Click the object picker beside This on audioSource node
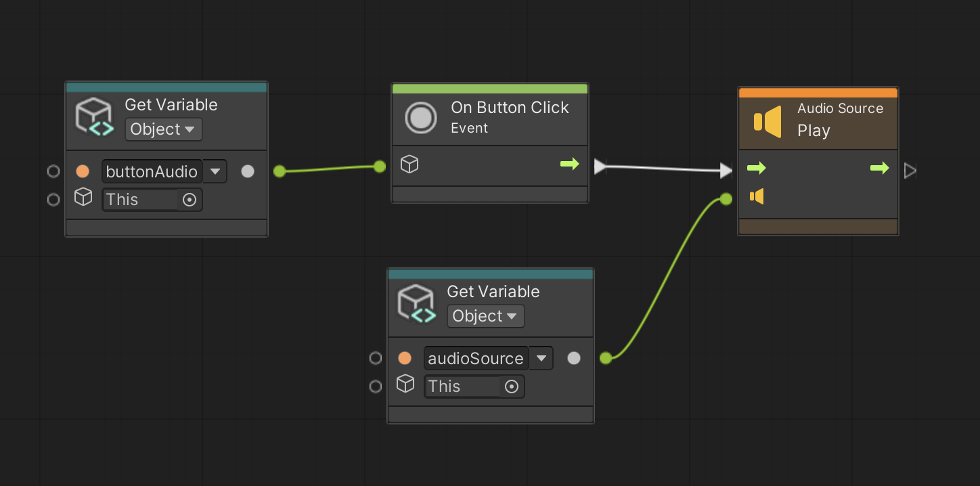980x486 pixels. 512,386
